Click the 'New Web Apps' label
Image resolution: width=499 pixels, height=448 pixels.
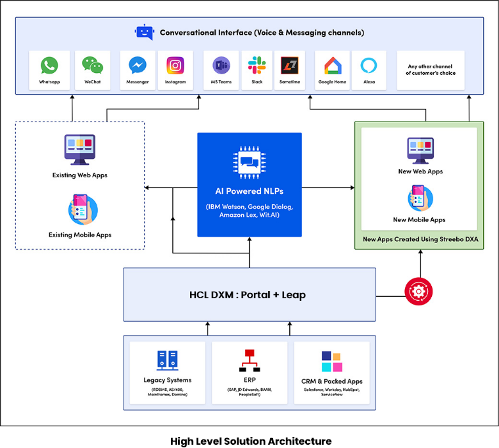tap(420, 171)
